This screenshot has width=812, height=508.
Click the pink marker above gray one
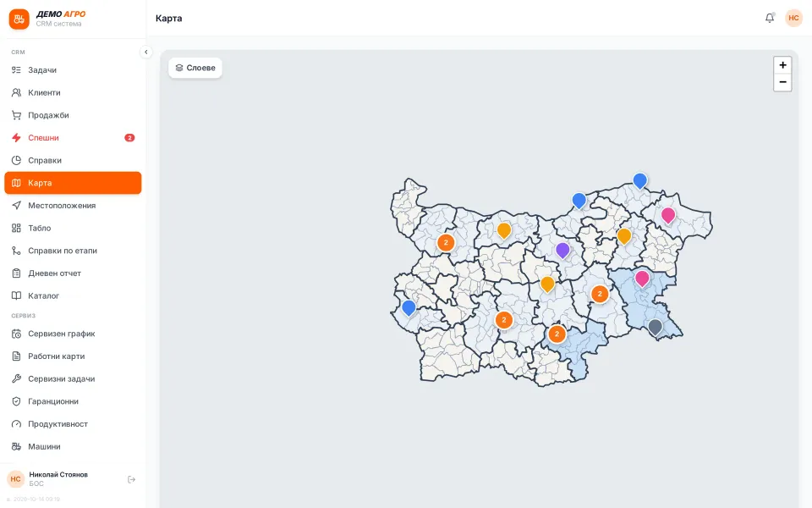(x=642, y=279)
